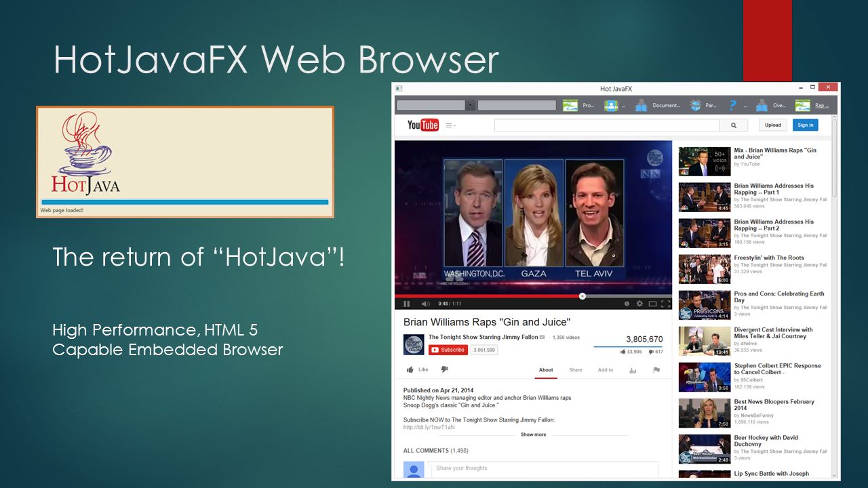Click the Share your thoughts comment box
The width and height of the screenshot is (868, 488).
pos(544,469)
